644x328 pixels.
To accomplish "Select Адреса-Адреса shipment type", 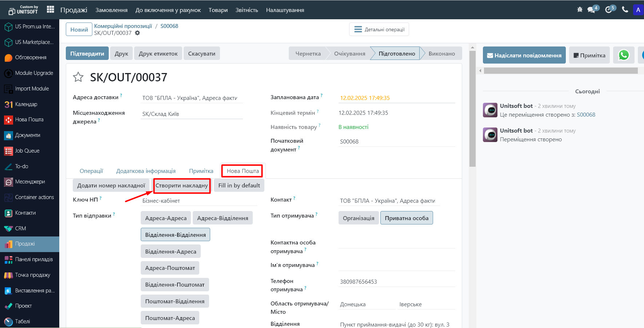I will coord(166,218).
